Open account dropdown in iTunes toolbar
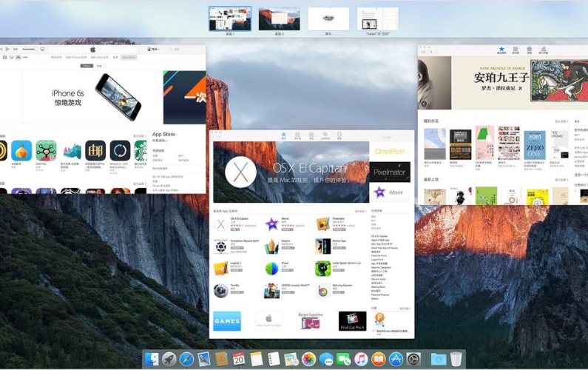This screenshot has width=588, height=370. pos(153,49)
